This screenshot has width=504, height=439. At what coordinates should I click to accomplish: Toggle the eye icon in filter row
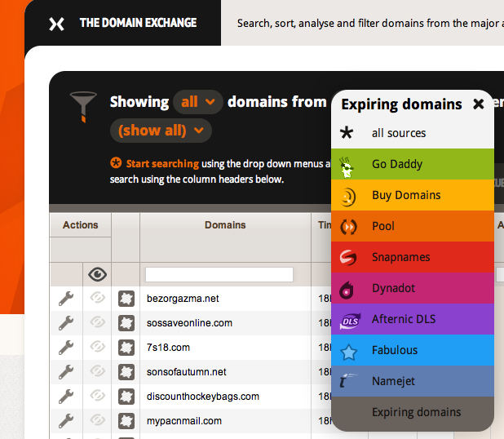click(97, 274)
